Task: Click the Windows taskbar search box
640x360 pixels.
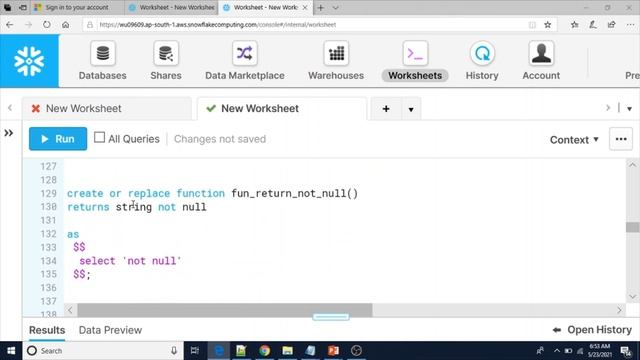Action: click(102, 351)
